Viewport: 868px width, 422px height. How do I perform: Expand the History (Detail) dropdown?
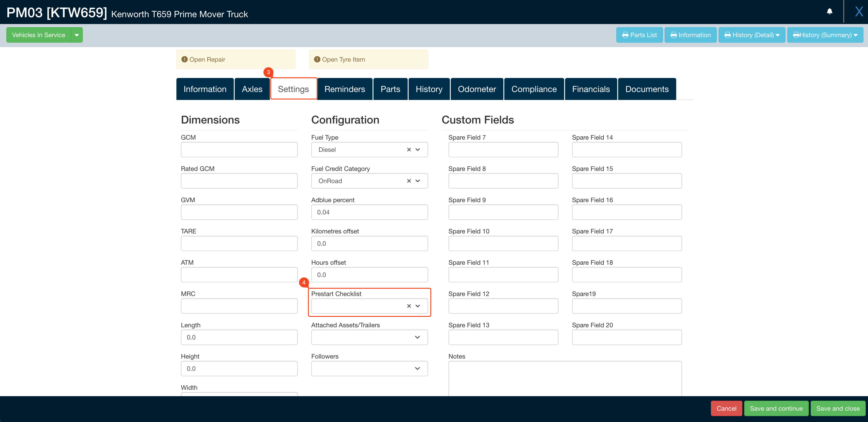tap(778, 35)
